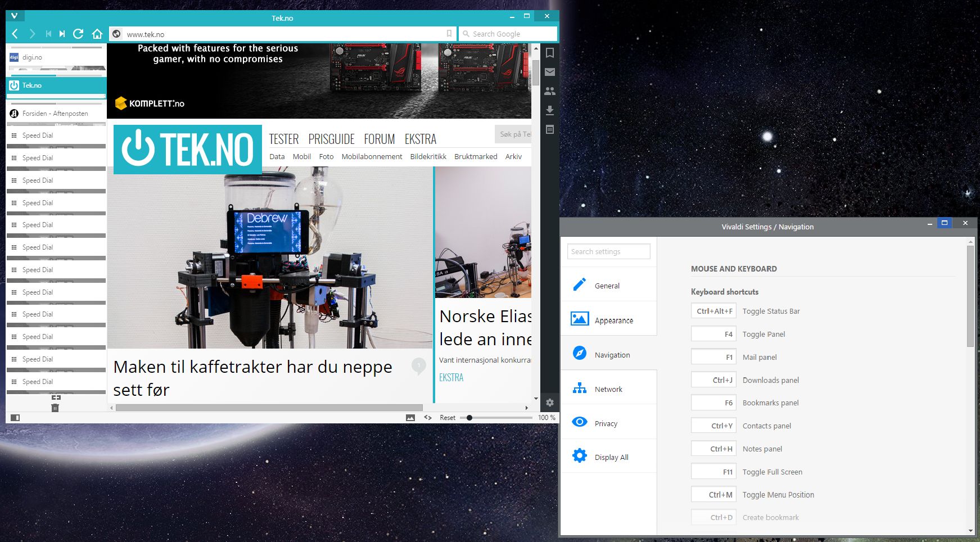Image resolution: width=980 pixels, height=542 pixels.
Task: Open the Mail panel icon
Action: click(x=550, y=72)
